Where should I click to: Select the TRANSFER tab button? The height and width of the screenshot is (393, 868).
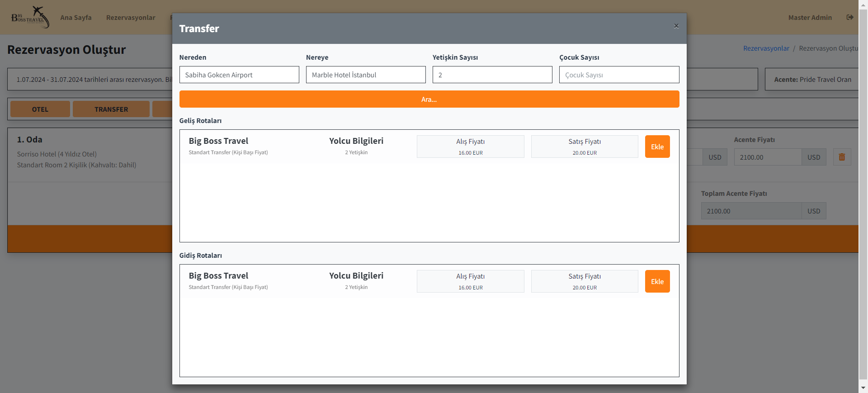pyautogui.click(x=111, y=109)
